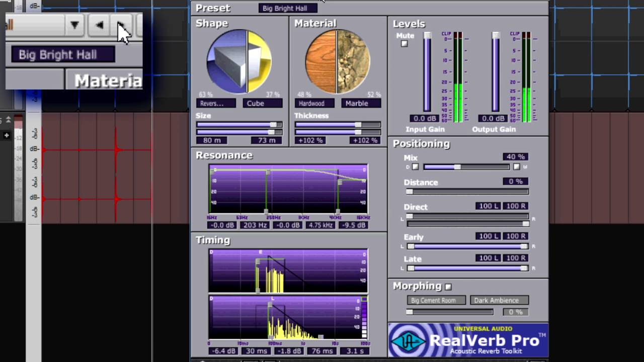Click the -9.5 dB Resonance value field
The image size is (644, 362).
click(x=353, y=225)
